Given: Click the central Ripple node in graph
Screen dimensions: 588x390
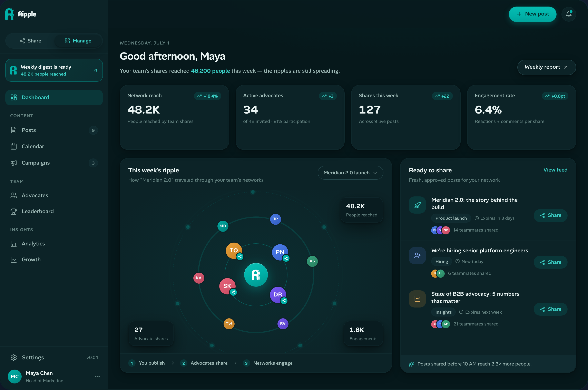Looking at the screenshot, I should coord(256,275).
